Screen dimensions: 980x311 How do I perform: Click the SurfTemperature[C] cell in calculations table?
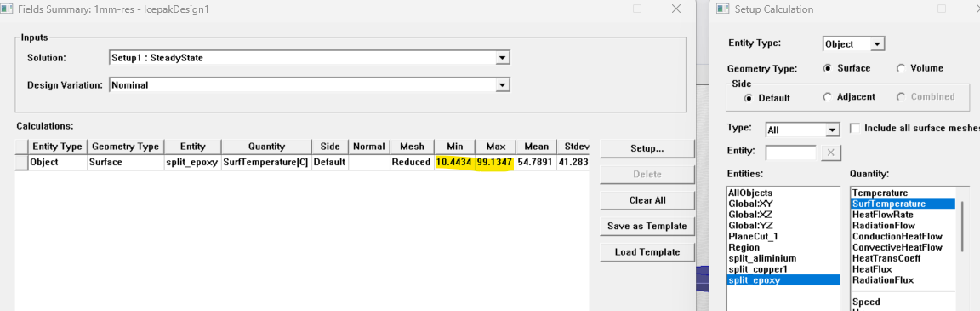(x=266, y=162)
